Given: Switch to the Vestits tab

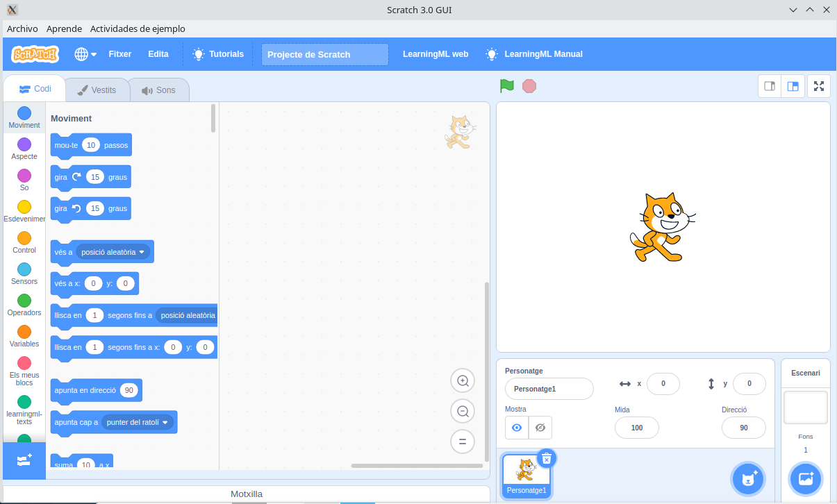Looking at the screenshot, I should click(97, 90).
